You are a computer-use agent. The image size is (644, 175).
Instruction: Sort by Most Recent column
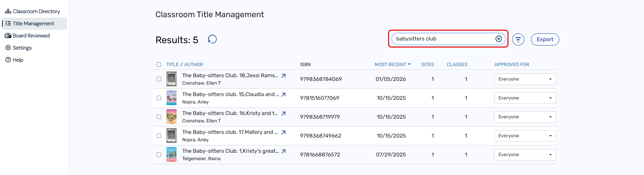pos(392,64)
